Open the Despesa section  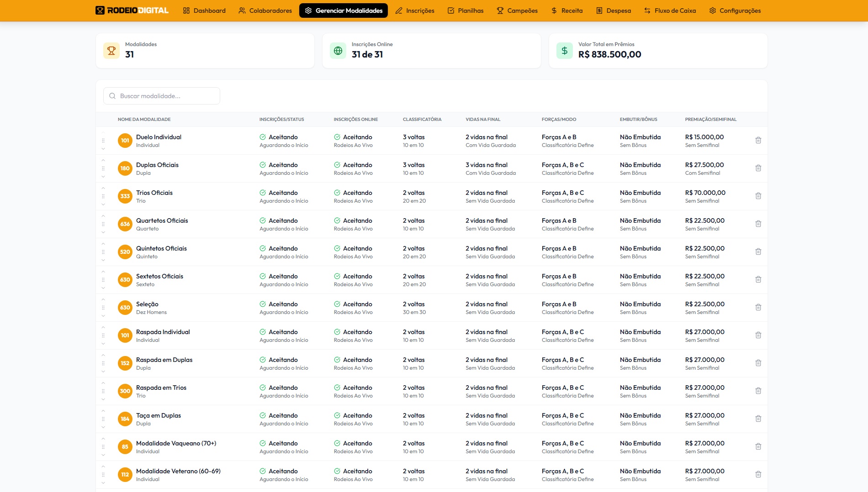(x=614, y=10)
